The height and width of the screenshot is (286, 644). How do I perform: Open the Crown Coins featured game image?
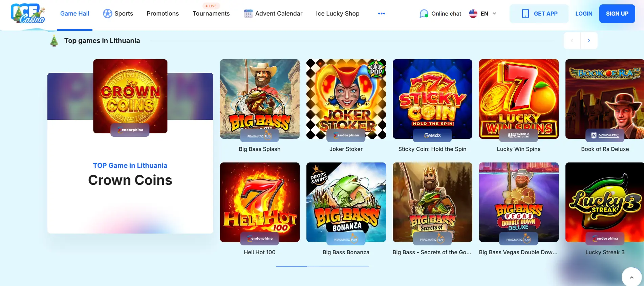130,96
